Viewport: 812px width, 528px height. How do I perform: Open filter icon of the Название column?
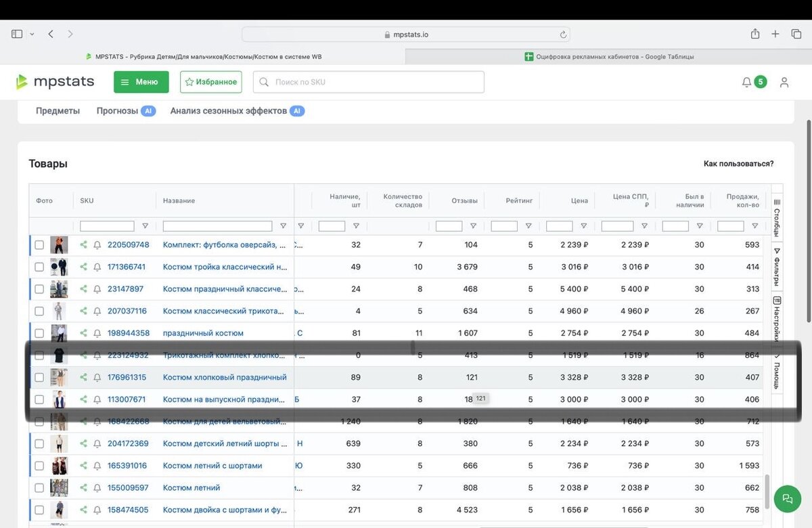pos(283,226)
